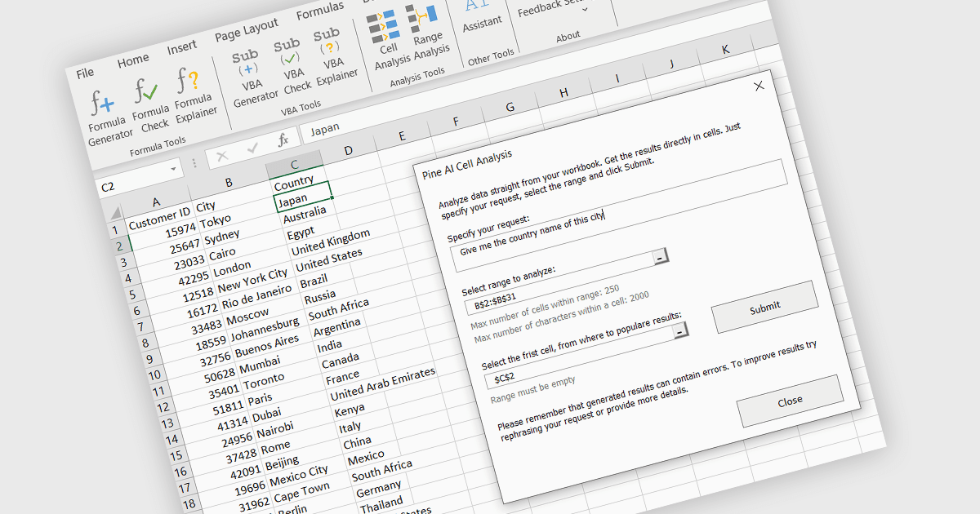Confirm the formula bar entry
980x514 pixels.
pyautogui.click(x=252, y=148)
